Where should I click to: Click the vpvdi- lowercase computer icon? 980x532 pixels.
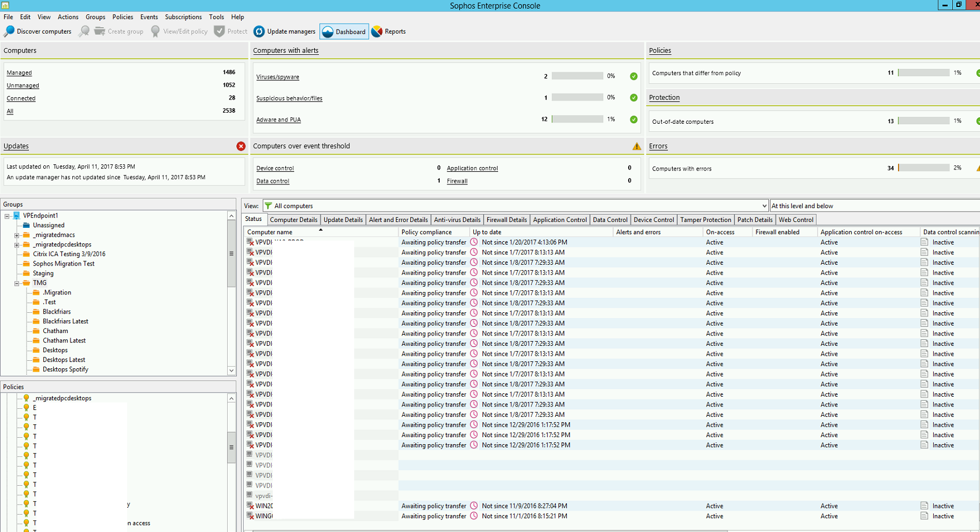tap(250, 496)
